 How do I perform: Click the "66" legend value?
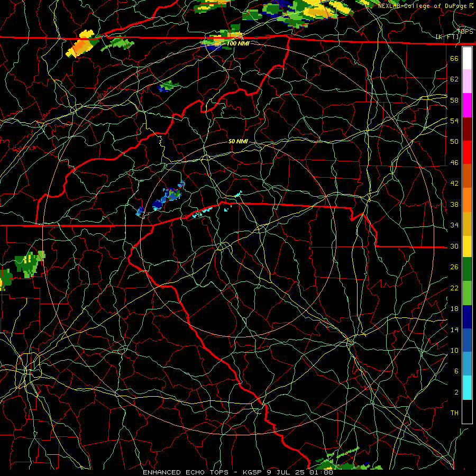tap(454, 58)
